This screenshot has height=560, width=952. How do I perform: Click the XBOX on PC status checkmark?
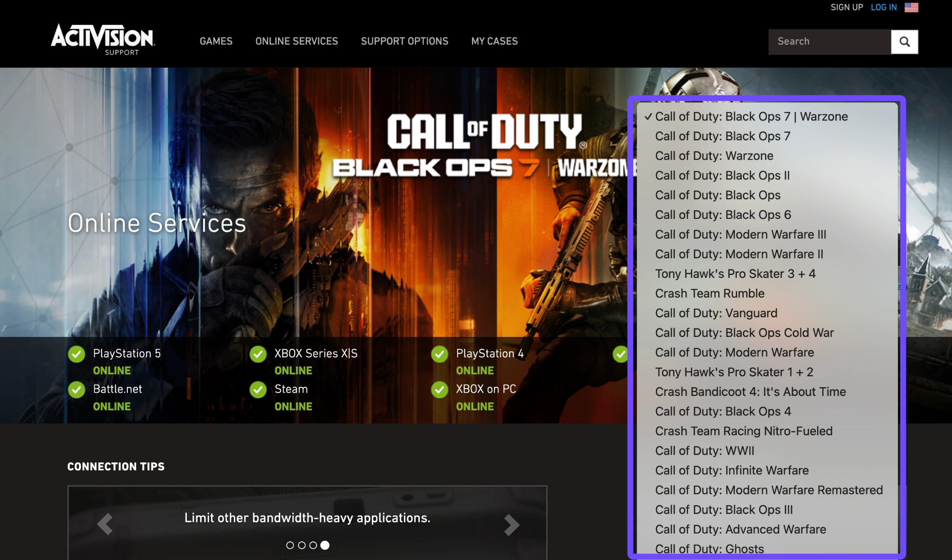(x=439, y=390)
